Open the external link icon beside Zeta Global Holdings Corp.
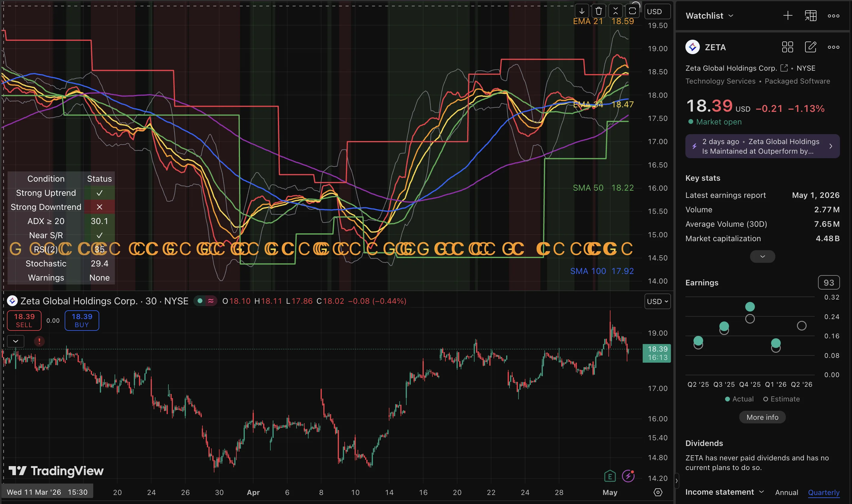The height and width of the screenshot is (504, 852). (x=784, y=68)
